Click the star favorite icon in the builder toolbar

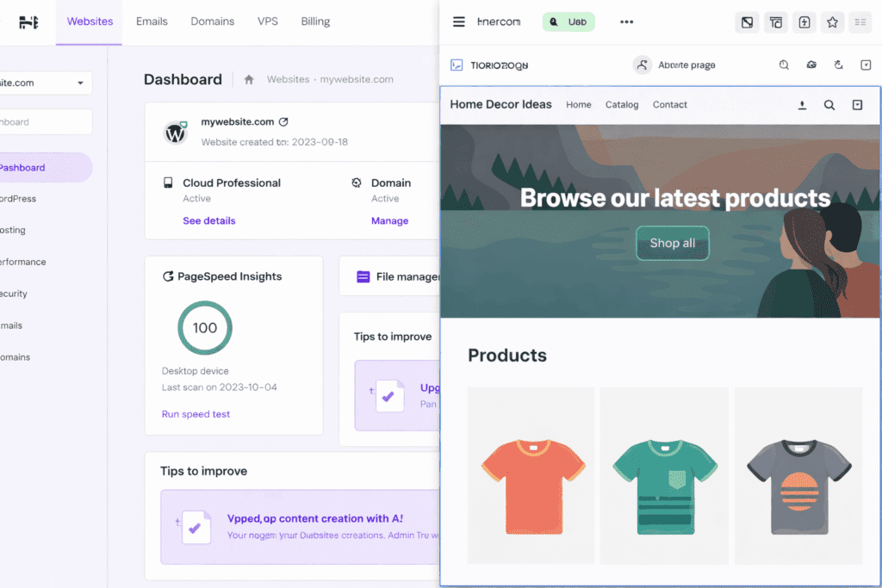pyautogui.click(x=832, y=22)
